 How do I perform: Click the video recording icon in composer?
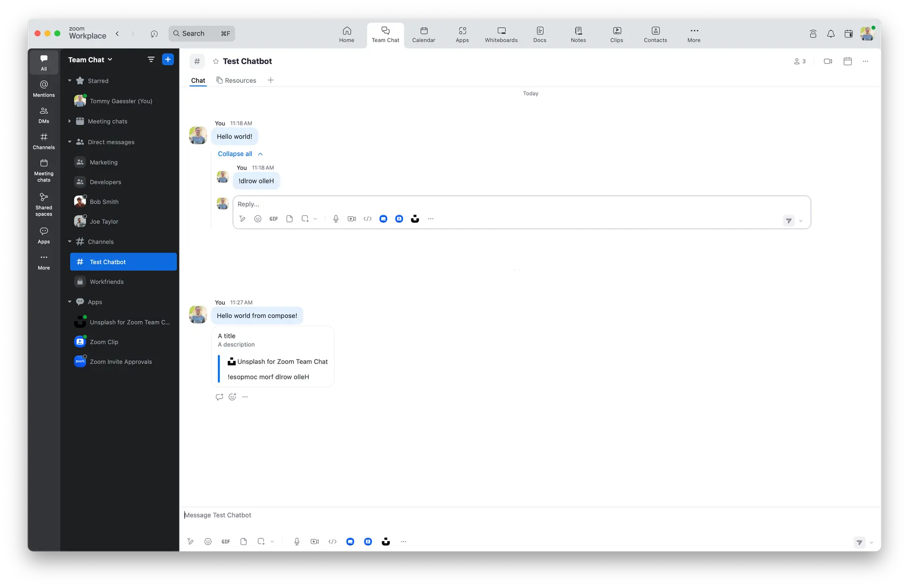314,542
